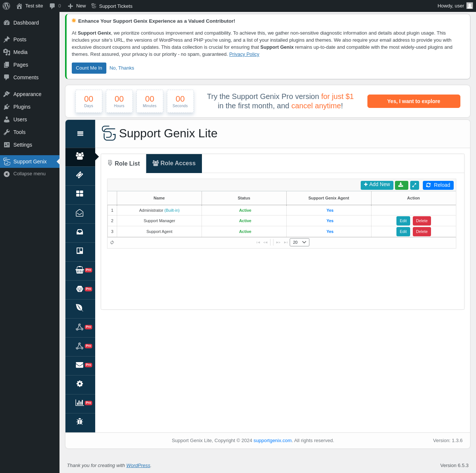Screen dimensions: 476x473
Task: Open the grid dashboard icon in plugin sidebar
Action: coord(80,194)
